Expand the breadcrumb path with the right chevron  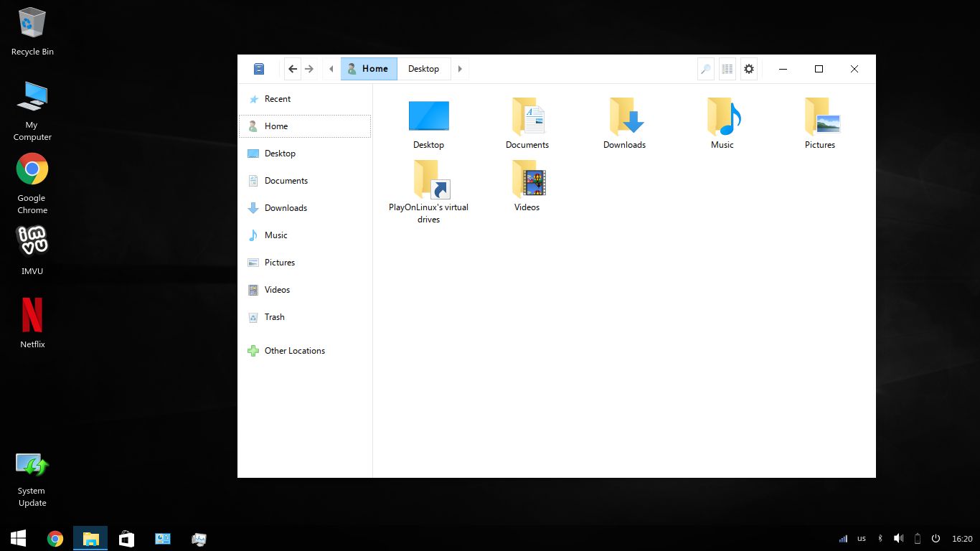460,69
